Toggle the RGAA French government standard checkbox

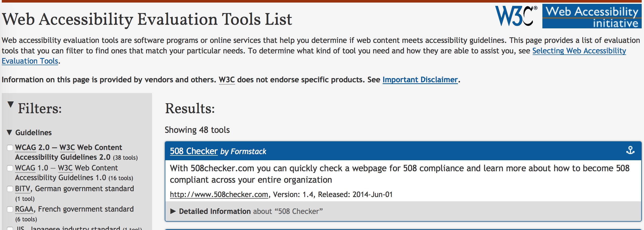click(10, 209)
